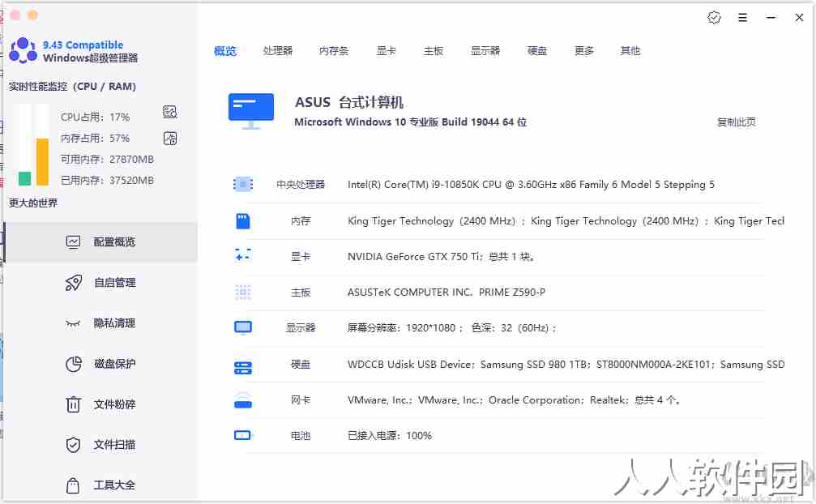Open the 概览 overview tab

pyautogui.click(x=224, y=51)
